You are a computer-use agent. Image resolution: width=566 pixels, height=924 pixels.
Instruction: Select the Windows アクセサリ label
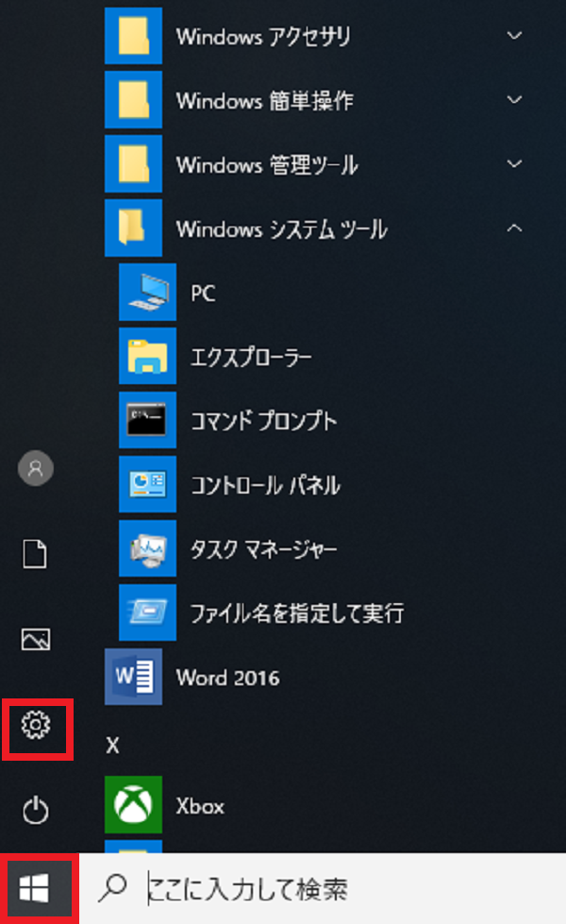coord(263,37)
